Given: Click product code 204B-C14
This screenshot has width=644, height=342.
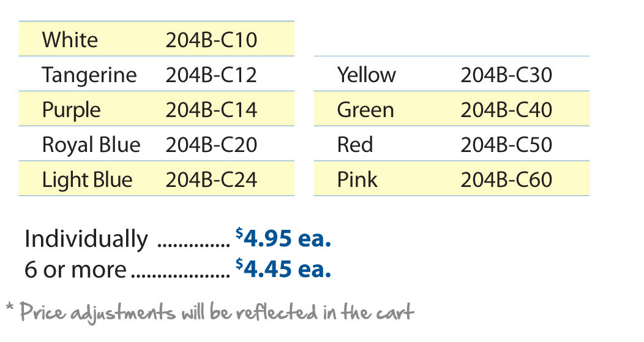Looking at the screenshot, I should (211, 110).
